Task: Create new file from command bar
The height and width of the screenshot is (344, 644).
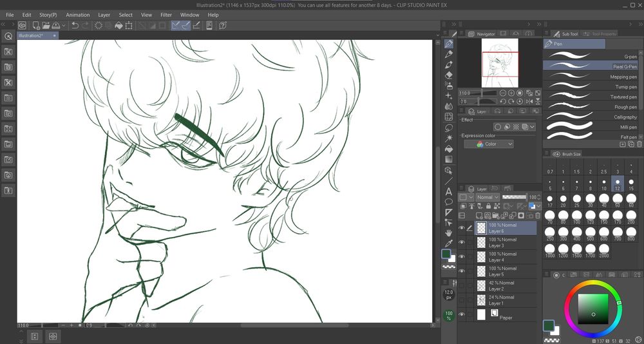Action: [36, 26]
